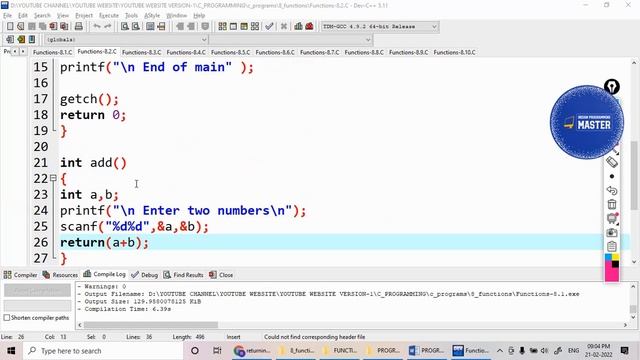Open the Resources bottom tab
Image resolution: width=640 pixels, height=360 pixels.
[x=60, y=275]
